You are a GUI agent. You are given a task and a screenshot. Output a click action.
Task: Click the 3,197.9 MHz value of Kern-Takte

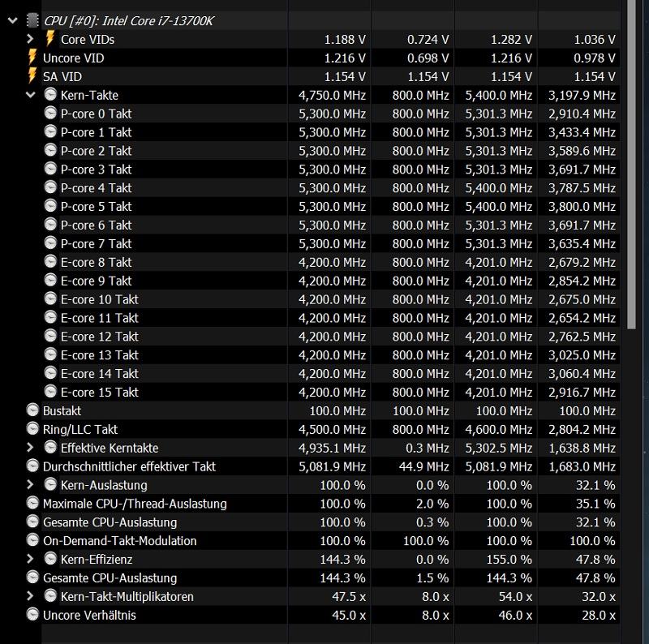tap(582, 95)
